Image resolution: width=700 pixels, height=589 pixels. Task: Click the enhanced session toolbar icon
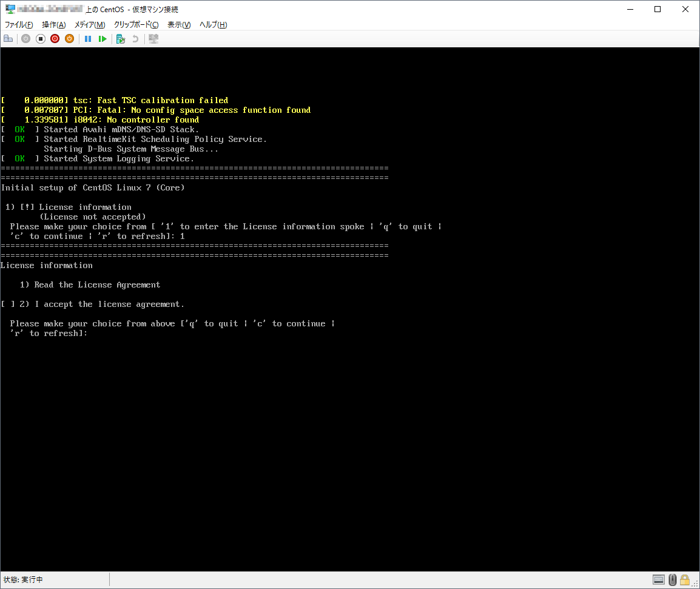153,39
